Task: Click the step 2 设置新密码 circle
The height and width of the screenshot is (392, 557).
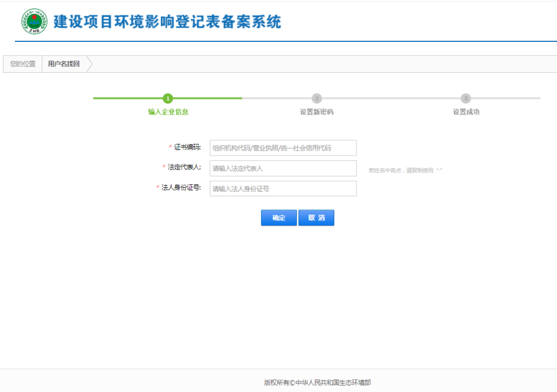Action: pos(316,98)
